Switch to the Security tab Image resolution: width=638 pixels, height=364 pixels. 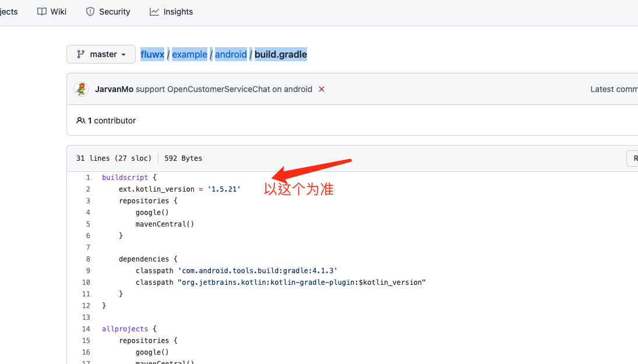108,11
